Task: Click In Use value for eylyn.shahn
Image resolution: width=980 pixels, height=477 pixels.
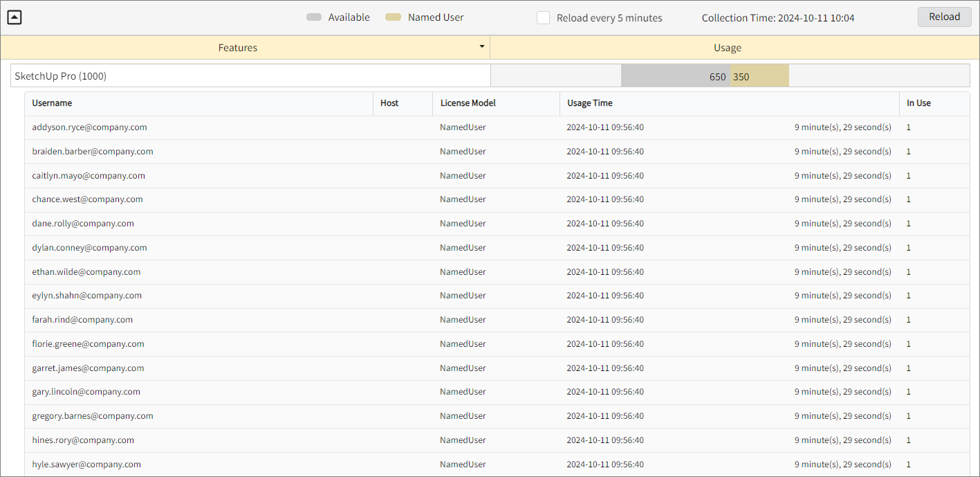Action: 909,296
